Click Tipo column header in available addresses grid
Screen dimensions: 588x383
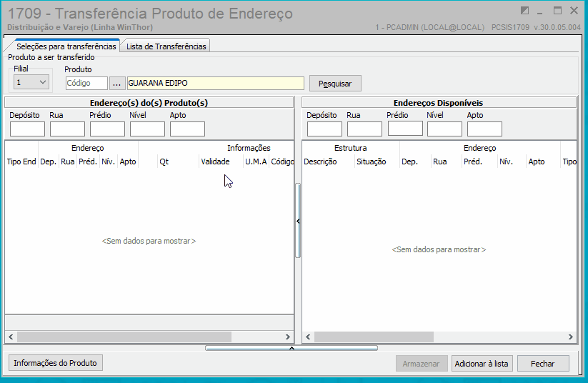[x=569, y=161]
